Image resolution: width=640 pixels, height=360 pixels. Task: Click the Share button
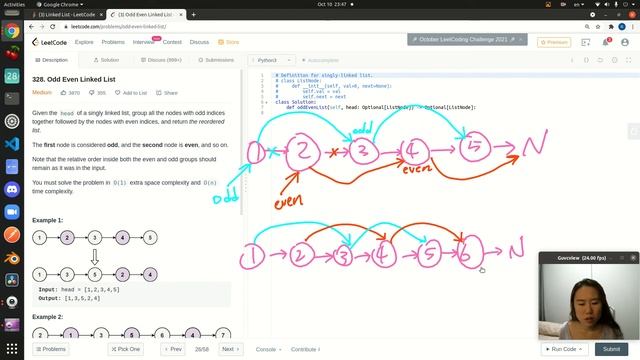[167, 93]
